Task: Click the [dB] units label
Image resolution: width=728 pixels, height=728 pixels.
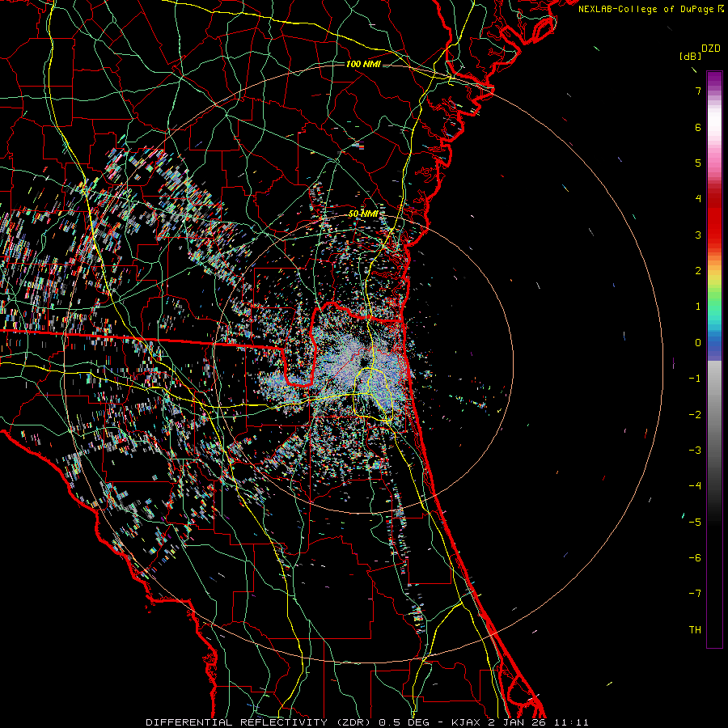Action: click(x=691, y=56)
